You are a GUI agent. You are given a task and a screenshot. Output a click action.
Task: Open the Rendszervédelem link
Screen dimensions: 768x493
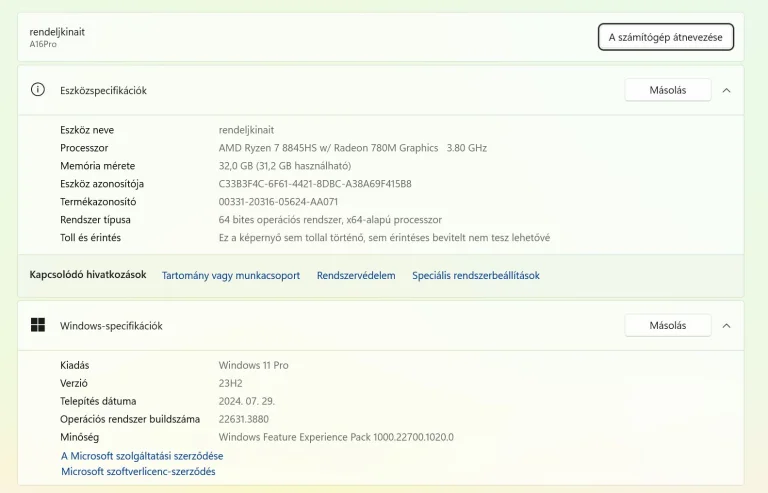coord(356,276)
